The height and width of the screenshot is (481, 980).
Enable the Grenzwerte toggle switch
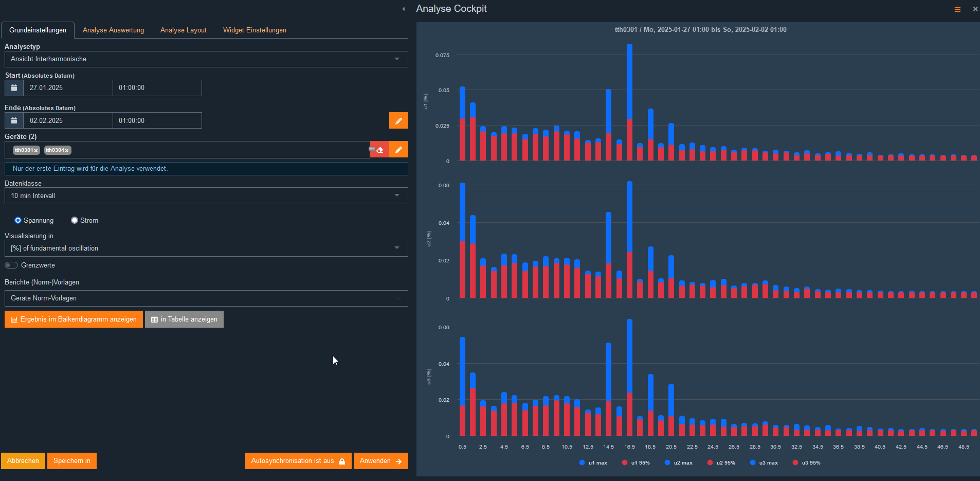(11, 265)
